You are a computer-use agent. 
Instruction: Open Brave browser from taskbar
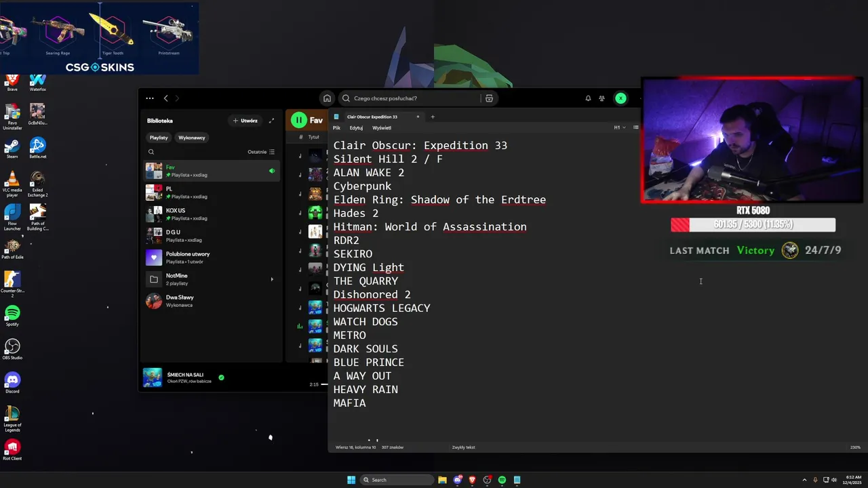tap(472, 480)
